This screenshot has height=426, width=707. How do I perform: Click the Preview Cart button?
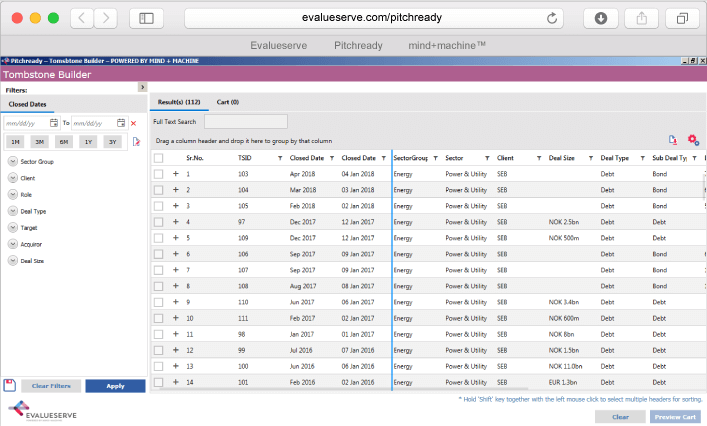[x=675, y=417]
